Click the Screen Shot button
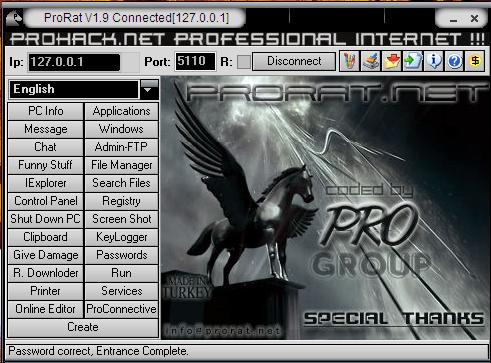This screenshot has width=491, height=363. click(x=121, y=219)
